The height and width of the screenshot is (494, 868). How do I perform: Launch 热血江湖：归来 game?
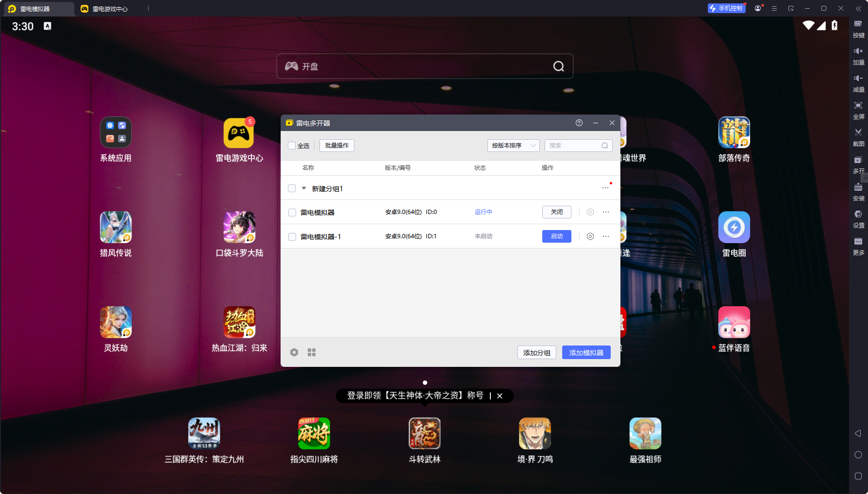239,322
